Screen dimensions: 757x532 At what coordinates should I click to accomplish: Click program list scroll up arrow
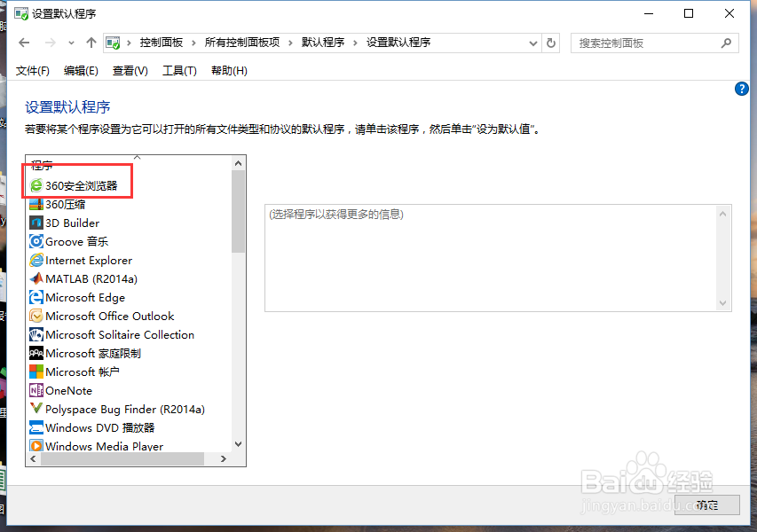point(238,163)
